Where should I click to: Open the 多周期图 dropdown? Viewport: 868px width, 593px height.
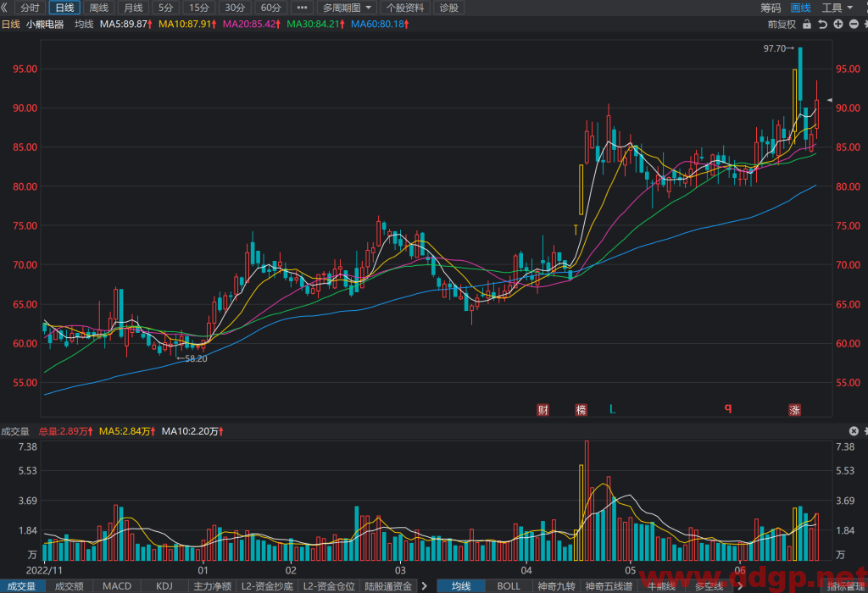pyautogui.click(x=347, y=8)
